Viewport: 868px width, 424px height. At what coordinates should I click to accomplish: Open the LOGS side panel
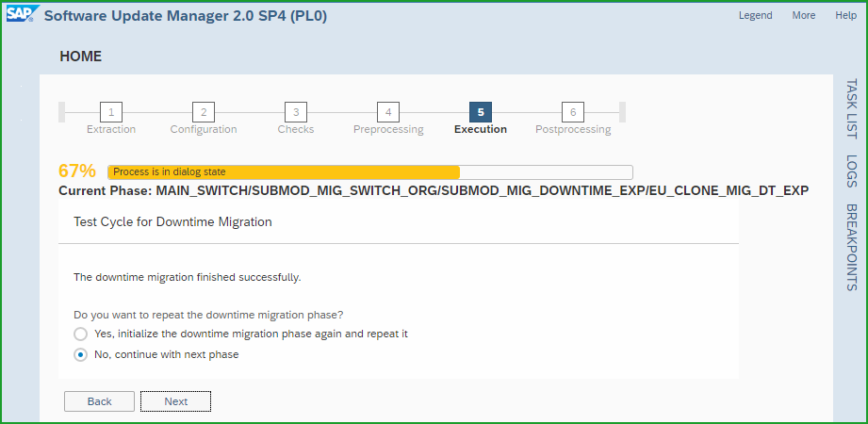pos(851,171)
